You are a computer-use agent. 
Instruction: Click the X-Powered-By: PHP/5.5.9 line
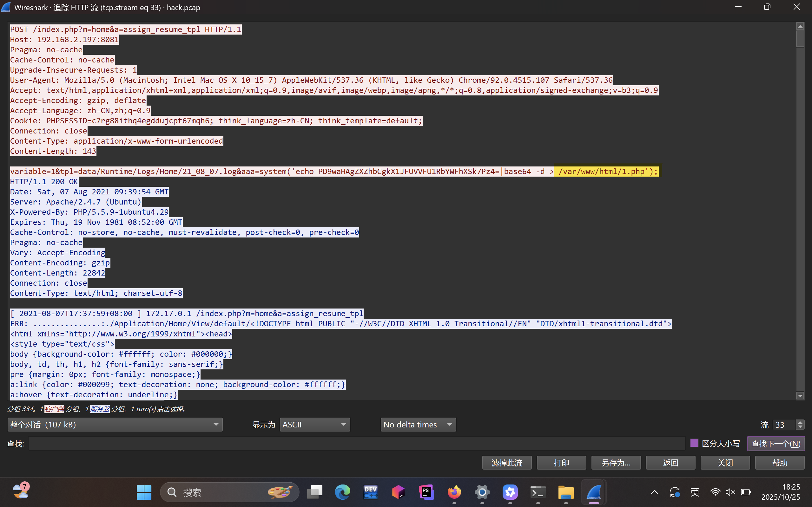(89, 212)
